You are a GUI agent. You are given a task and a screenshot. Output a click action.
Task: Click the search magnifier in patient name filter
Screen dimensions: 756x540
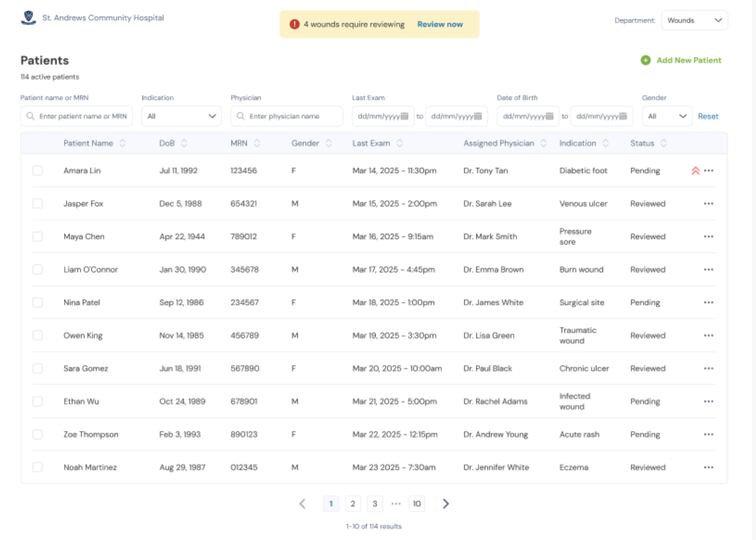coord(30,116)
